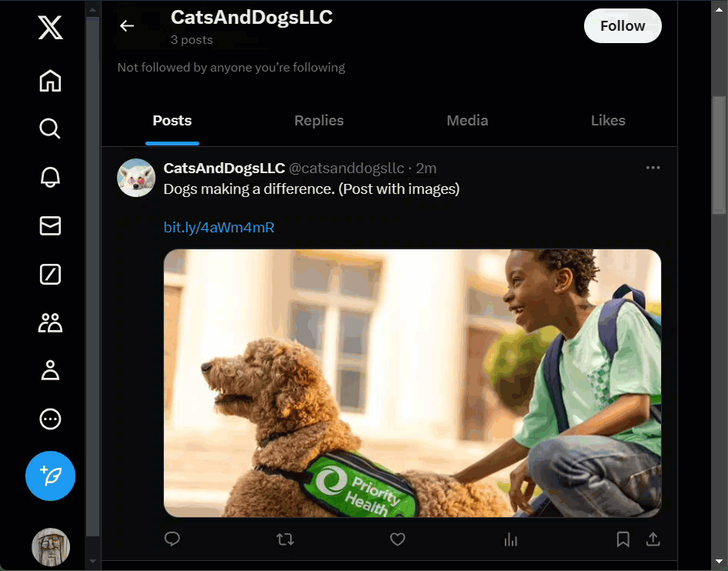Expand the More circle menu in sidebar
The width and height of the screenshot is (728, 571).
[50, 419]
